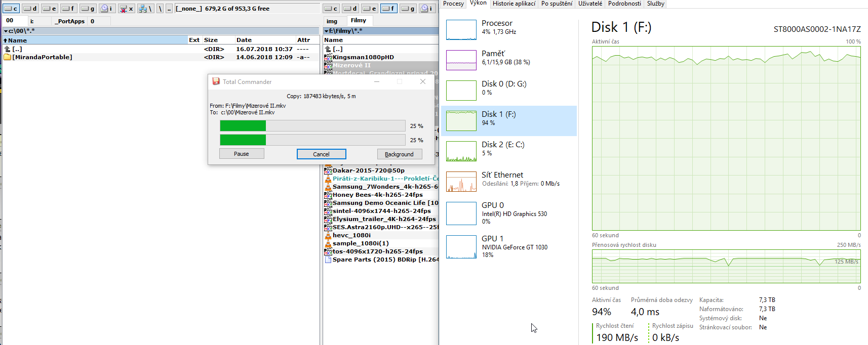This screenshot has height=345, width=868.
Task: Select drive e in right panel drive bar
Action: [370, 8]
